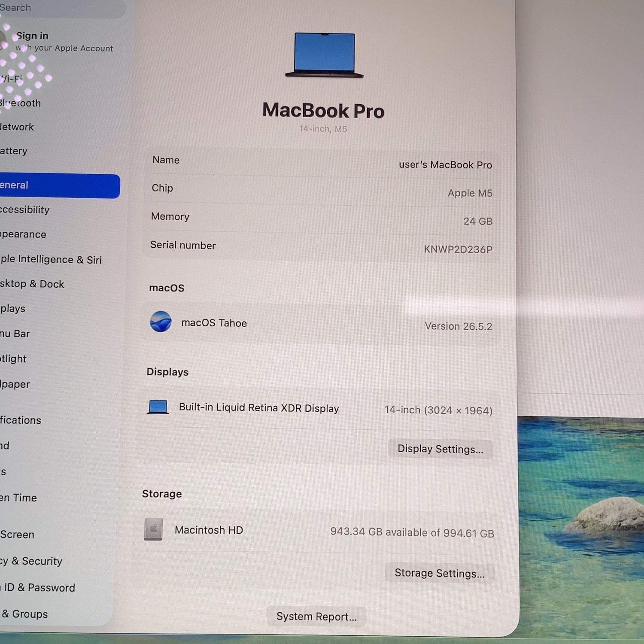Open Display Settings
This screenshot has width=644, height=644.
pyautogui.click(x=440, y=449)
